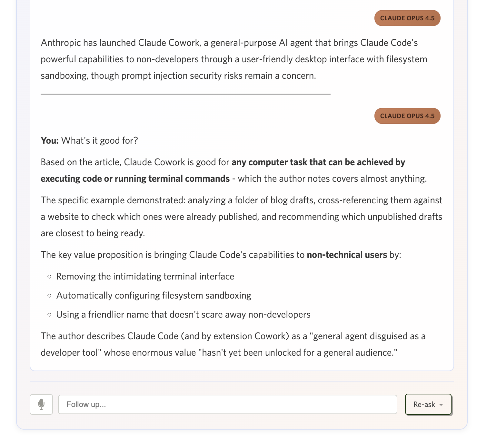Click the quote "general agent disguised as a developer tool"
The height and width of the screenshot is (448, 487).
pos(369,336)
